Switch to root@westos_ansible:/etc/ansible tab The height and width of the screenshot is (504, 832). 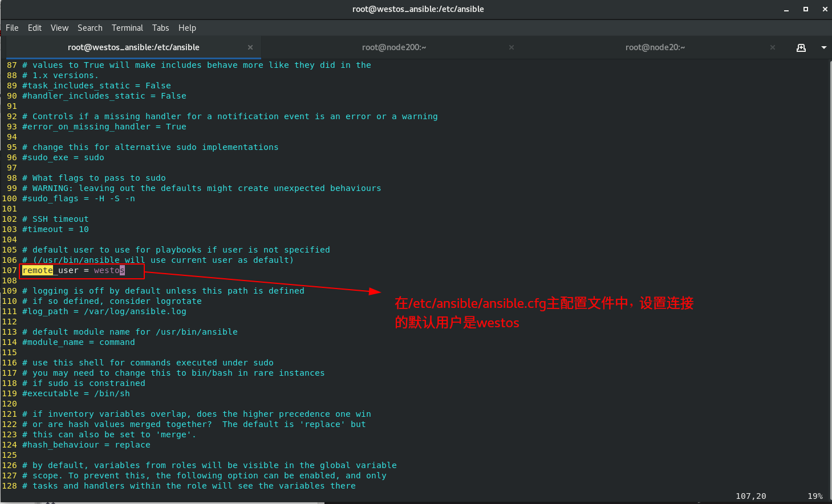(133, 47)
